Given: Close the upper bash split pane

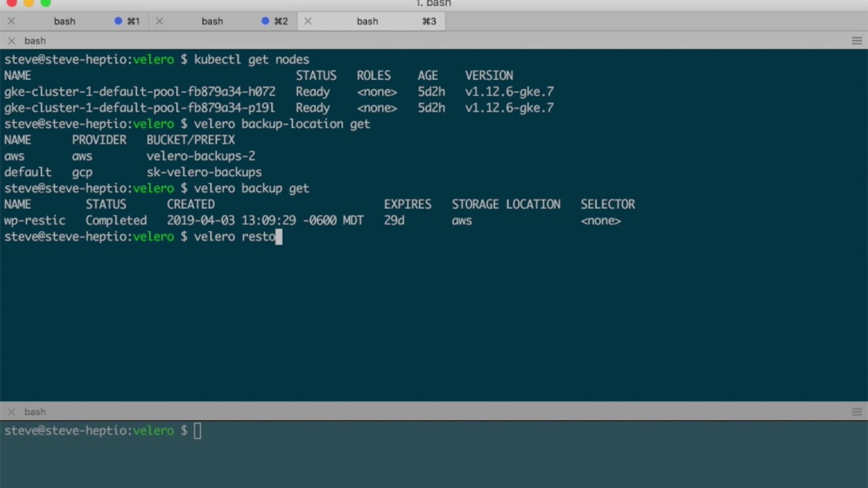Looking at the screenshot, I should [x=11, y=41].
